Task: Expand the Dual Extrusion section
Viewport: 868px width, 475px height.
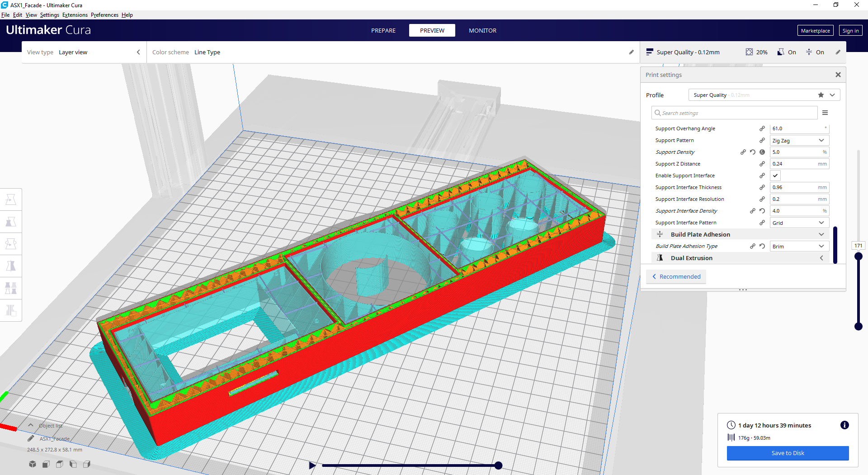Action: [x=740, y=258]
